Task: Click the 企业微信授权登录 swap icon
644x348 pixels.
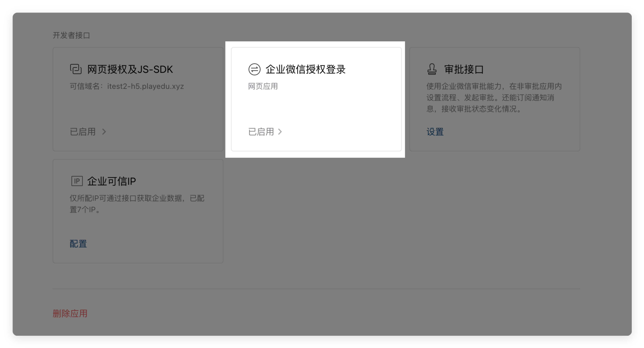Action: point(254,69)
